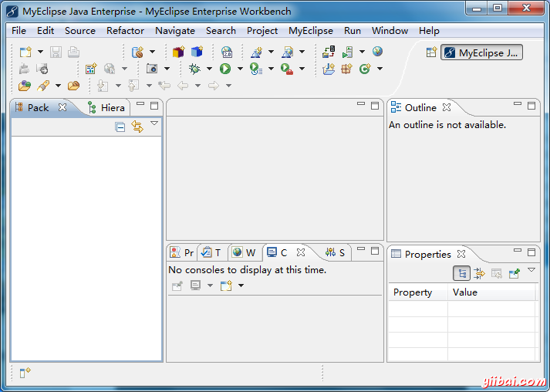Close the C console tab

[x=301, y=252]
